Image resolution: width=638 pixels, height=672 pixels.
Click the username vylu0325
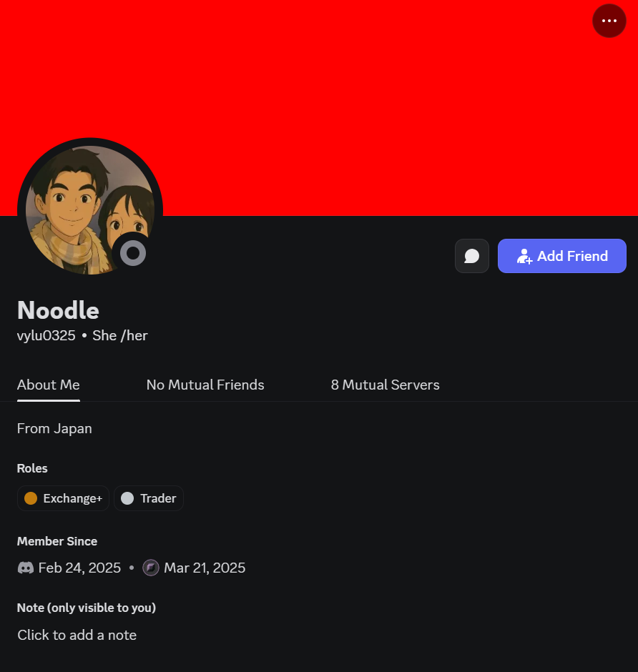coord(46,335)
